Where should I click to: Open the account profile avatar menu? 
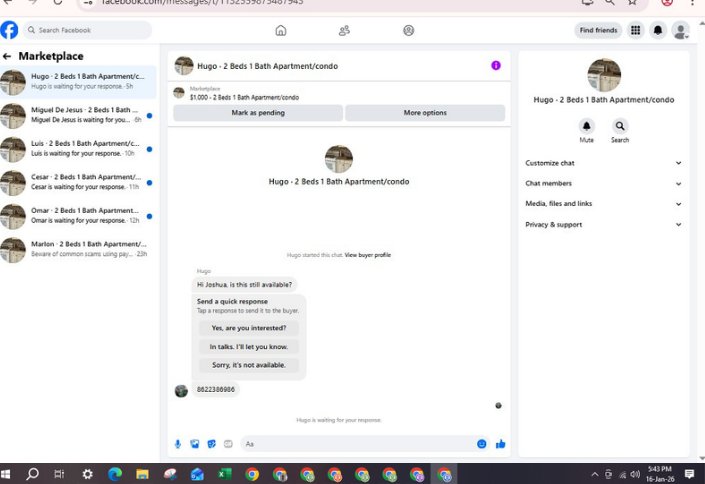[x=680, y=30]
